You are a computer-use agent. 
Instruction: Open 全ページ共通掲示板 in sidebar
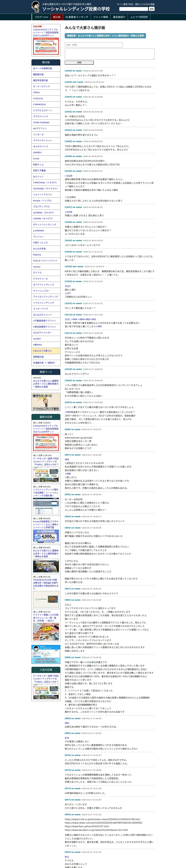[46, 68]
